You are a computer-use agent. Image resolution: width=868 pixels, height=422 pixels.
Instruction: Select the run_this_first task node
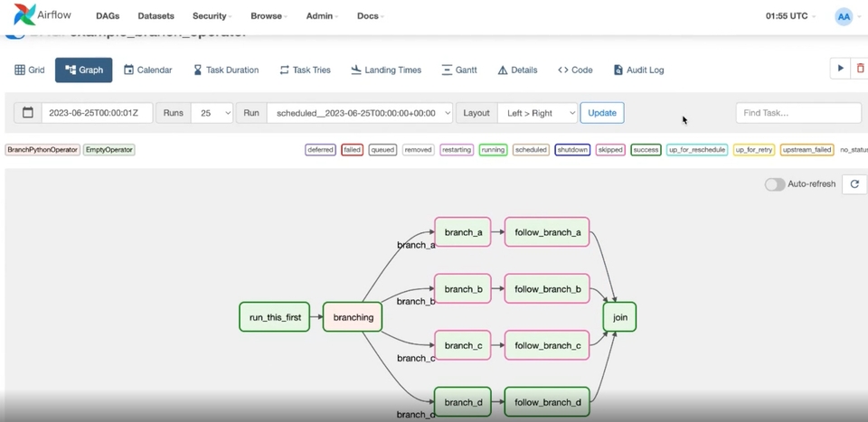pos(275,317)
